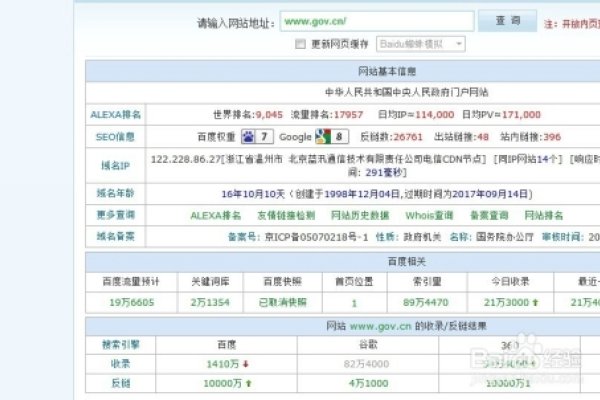This screenshot has height=400, width=600.
Task: Open the 网站历史数据 link
Action: click(360, 216)
